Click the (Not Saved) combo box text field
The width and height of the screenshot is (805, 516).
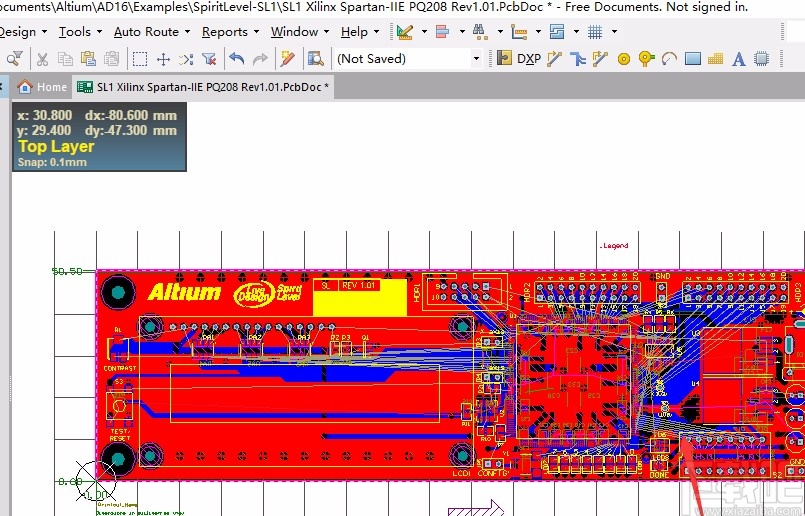pyautogui.click(x=402, y=59)
